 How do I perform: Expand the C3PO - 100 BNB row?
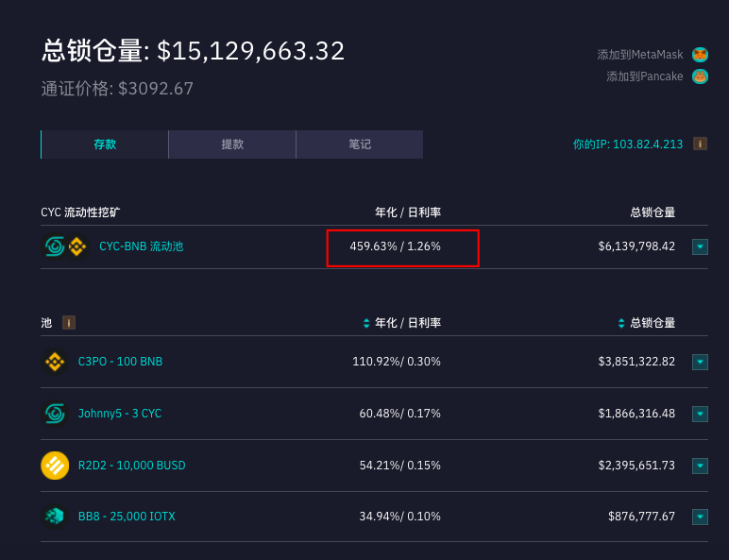(700, 362)
